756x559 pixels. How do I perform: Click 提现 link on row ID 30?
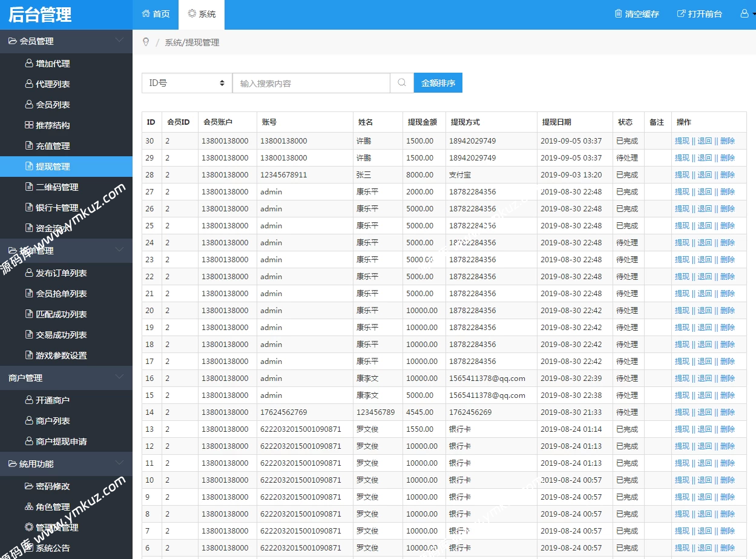point(682,141)
